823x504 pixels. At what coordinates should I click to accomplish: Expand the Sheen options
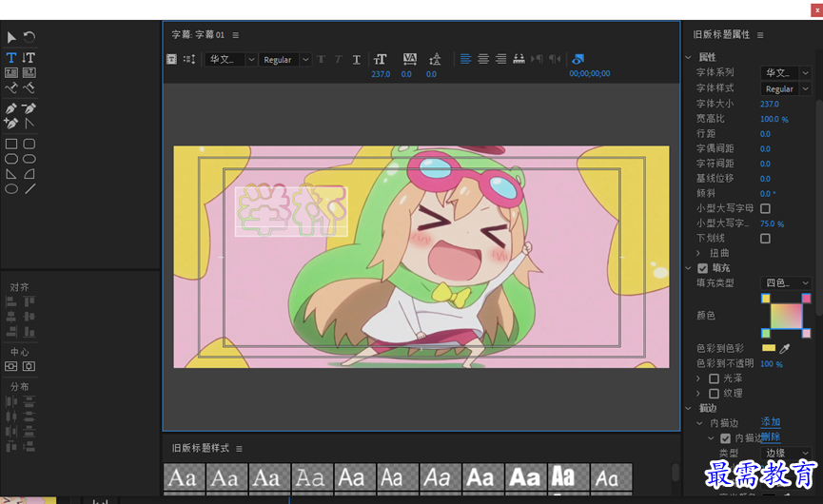click(x=698, y=378)
